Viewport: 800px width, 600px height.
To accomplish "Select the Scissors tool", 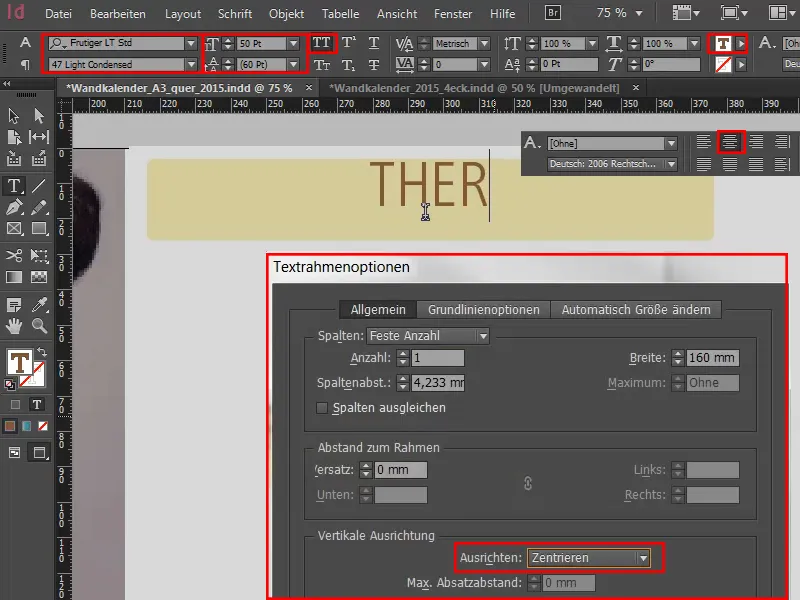I will pyautogui.click(x=14, y=255).
